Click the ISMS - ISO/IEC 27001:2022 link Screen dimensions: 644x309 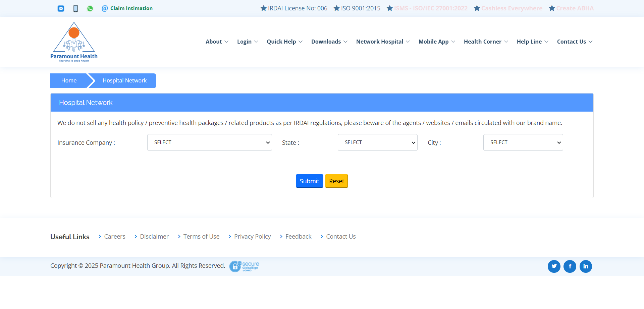431,8
